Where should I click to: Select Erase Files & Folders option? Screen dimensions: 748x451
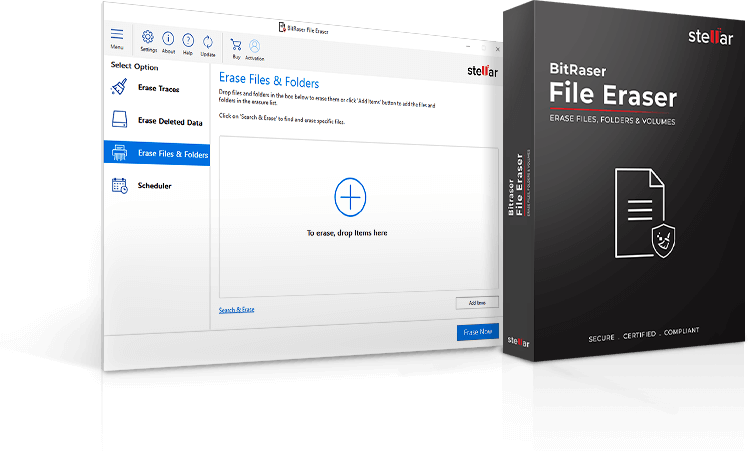tap(157, 153)
